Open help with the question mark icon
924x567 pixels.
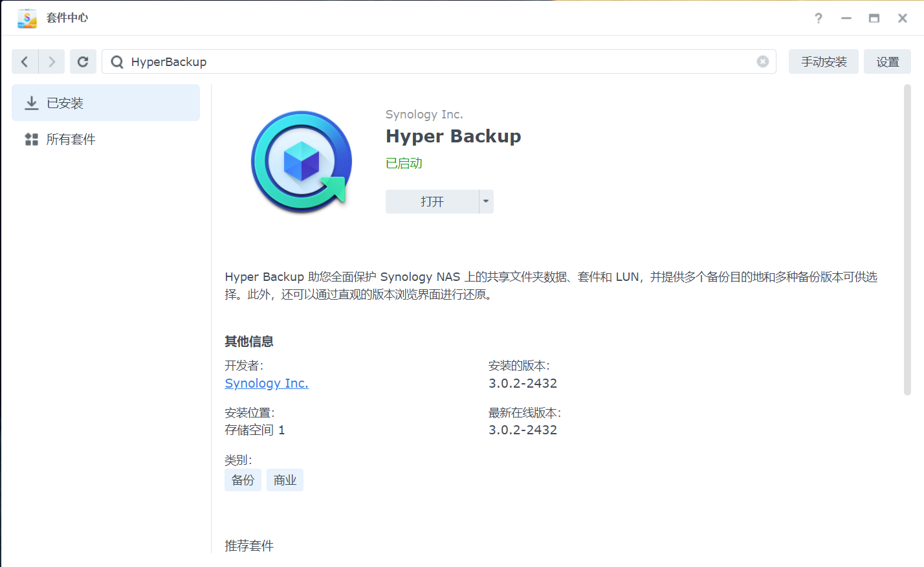click(x=819, y=18)
